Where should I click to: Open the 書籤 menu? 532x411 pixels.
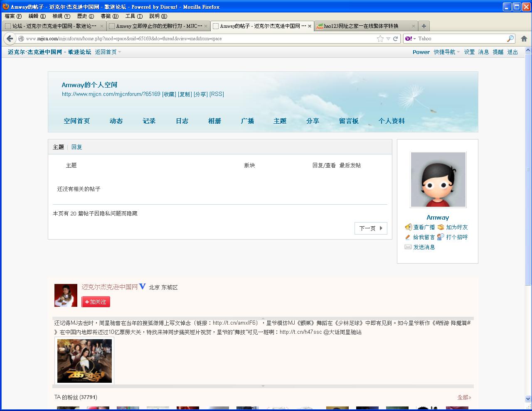point(109,16)
